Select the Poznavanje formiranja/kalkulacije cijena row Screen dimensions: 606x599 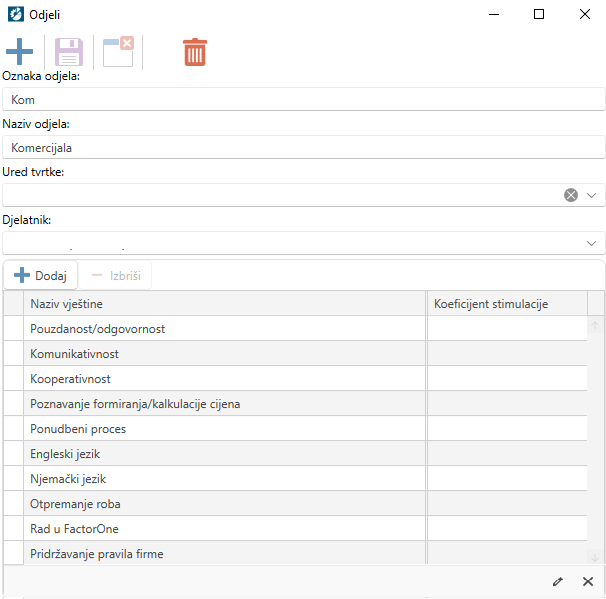(295, 404)
